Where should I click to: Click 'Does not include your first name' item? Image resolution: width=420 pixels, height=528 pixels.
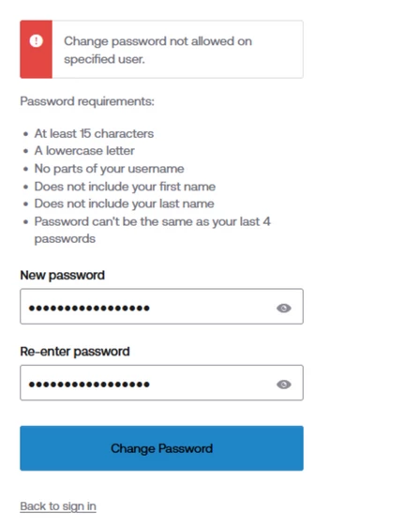click(125, 187)
